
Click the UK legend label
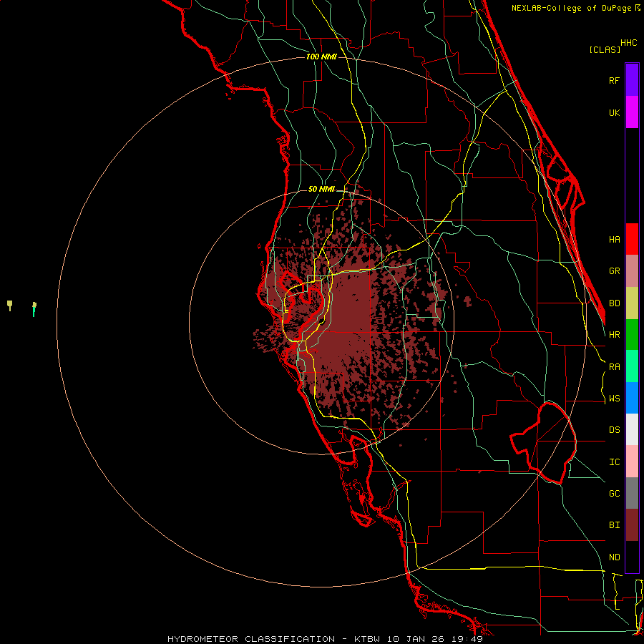tap(614, 112)
